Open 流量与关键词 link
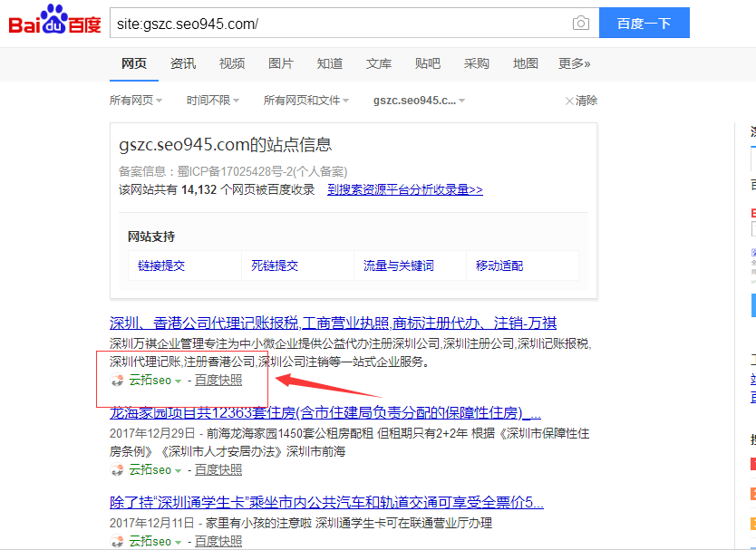The height and width of the screenshot is (550, 756). click(399, 265)
